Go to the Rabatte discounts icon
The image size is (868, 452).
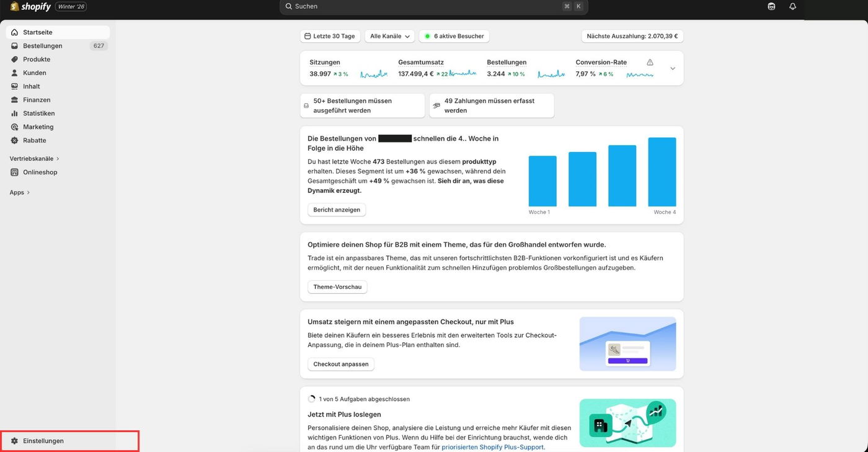[x=15, y=140]
